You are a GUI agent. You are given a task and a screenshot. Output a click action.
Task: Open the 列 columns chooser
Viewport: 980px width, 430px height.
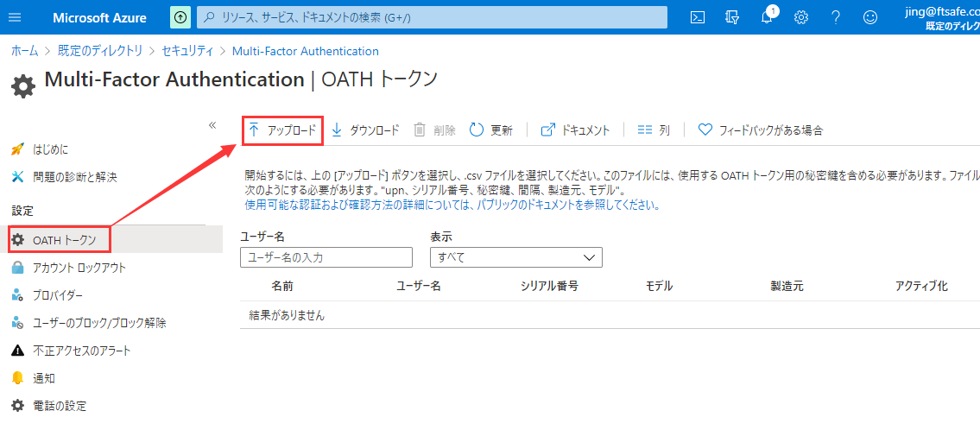click(x=654, y=130)
